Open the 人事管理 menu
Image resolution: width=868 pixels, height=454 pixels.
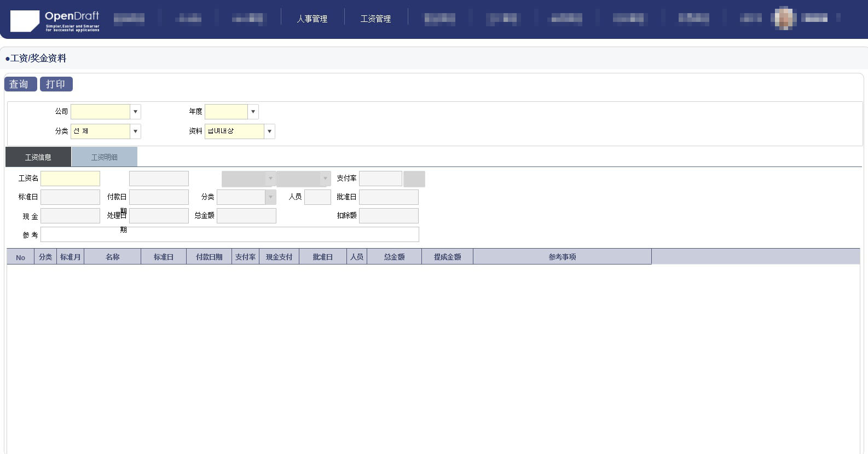[312, 19]
